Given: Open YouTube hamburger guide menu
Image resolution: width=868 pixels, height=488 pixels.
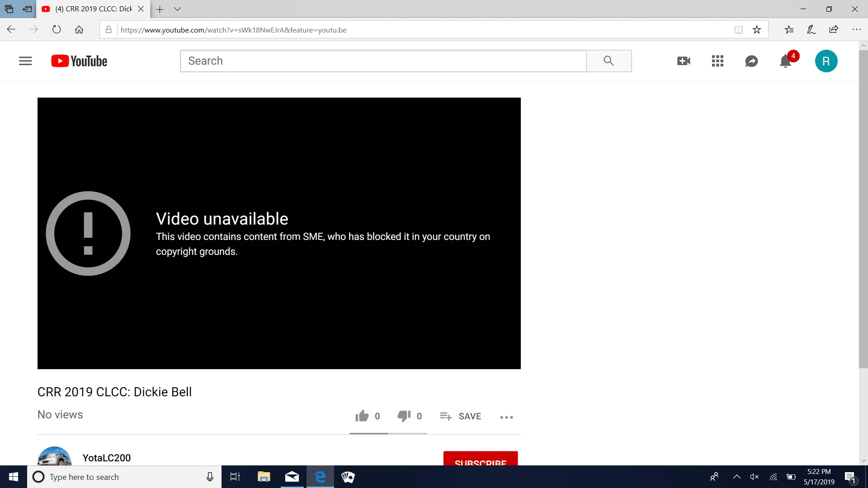Looking at the screenshot, I should click(25, 61).
